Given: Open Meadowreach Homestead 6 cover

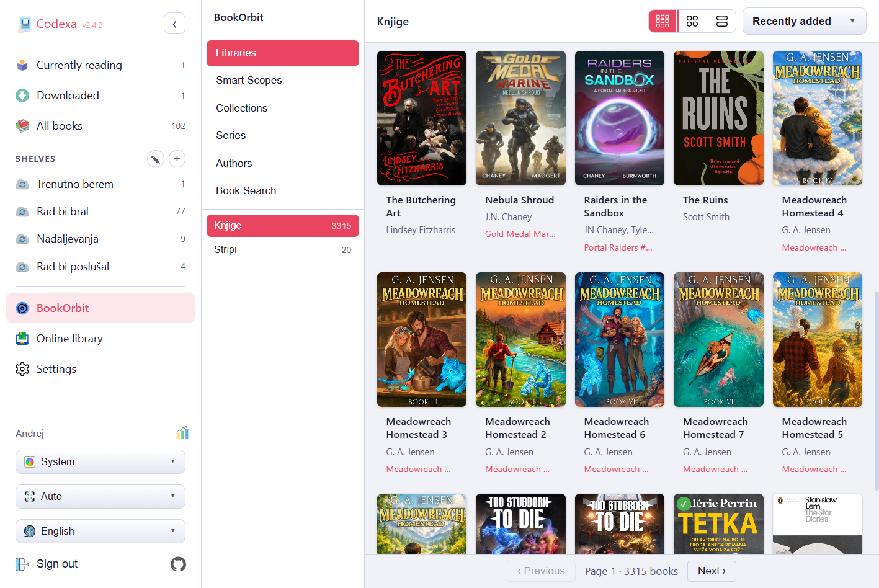Looking at the screenshot, I should pyautogui.click(x=620, y=339).
